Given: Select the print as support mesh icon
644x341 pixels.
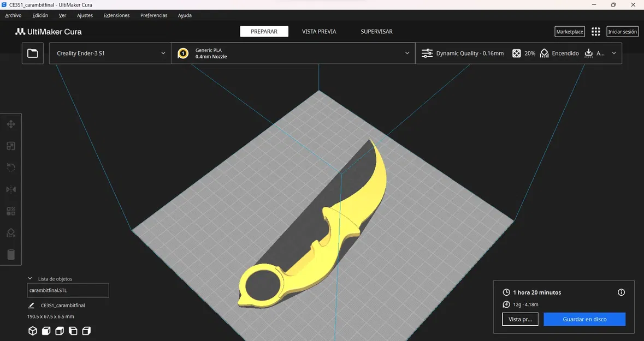Looking at the screenshot, I should tap(46, 330).
